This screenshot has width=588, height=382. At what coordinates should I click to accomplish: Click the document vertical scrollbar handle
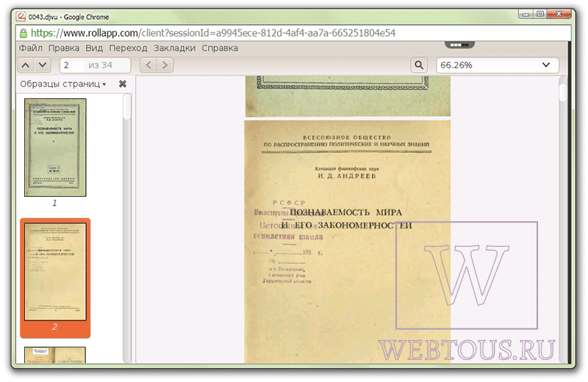click(x=562, y=92)
